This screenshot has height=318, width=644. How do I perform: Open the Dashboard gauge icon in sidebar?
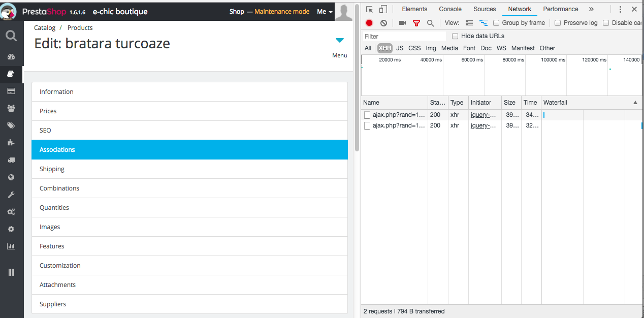click(x=11, y=57)
